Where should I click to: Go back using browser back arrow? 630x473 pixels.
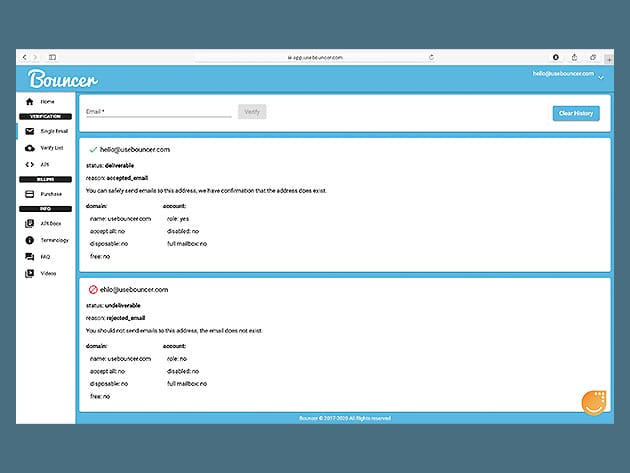pos(24,57)
